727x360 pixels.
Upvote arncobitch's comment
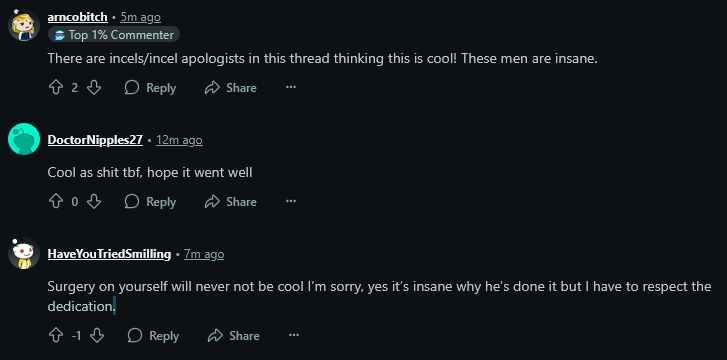(x=56, y=87)
